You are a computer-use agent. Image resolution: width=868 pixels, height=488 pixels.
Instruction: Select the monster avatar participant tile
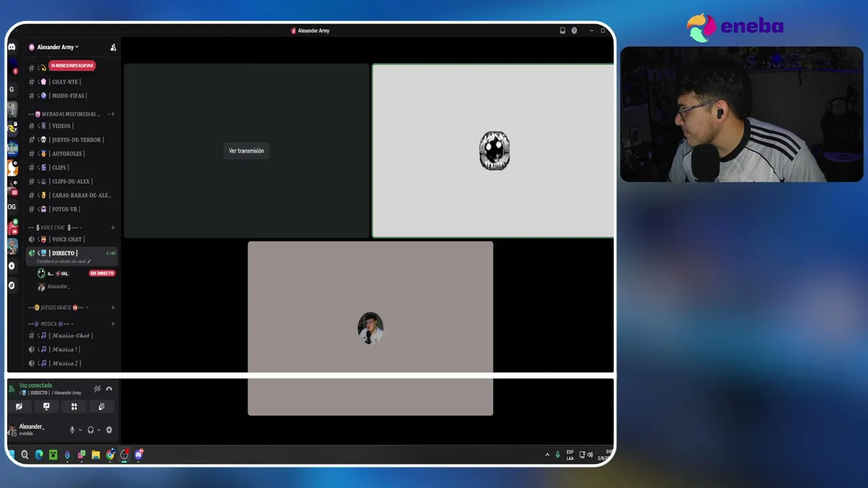coord(493,150)
